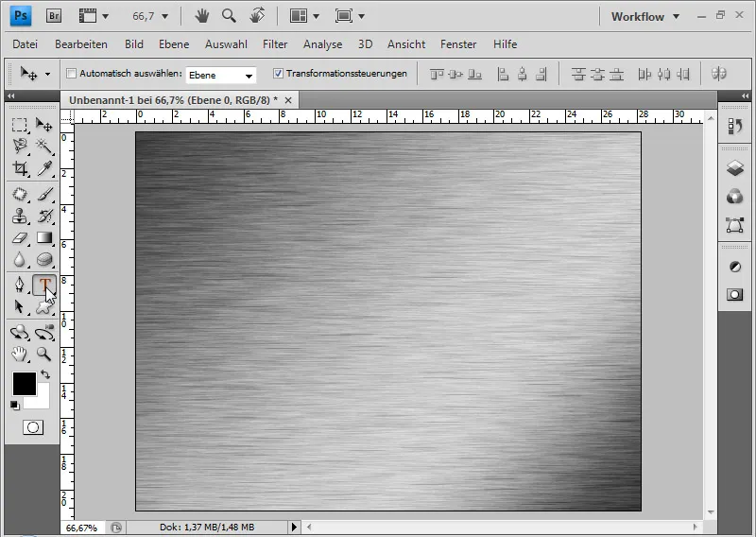The image size is (756, 537).
Task: Select the 3D Rotate tool
Action: [x=19, y=333]
